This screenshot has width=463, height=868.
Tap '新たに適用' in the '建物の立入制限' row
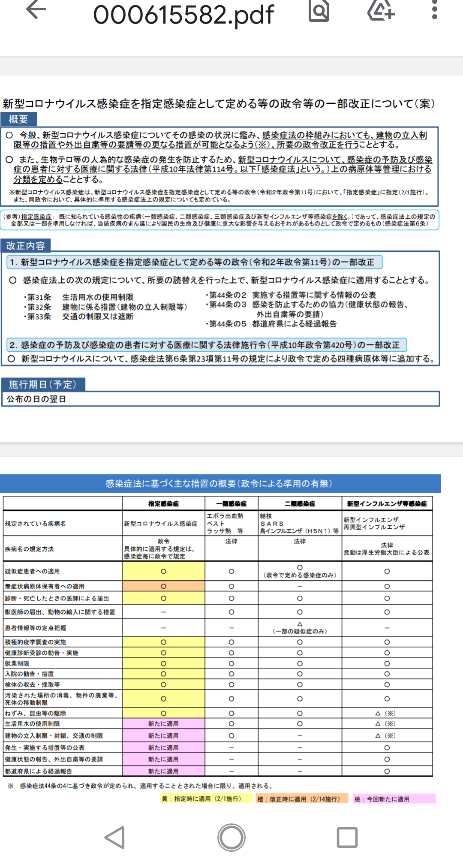coord(163,735)
